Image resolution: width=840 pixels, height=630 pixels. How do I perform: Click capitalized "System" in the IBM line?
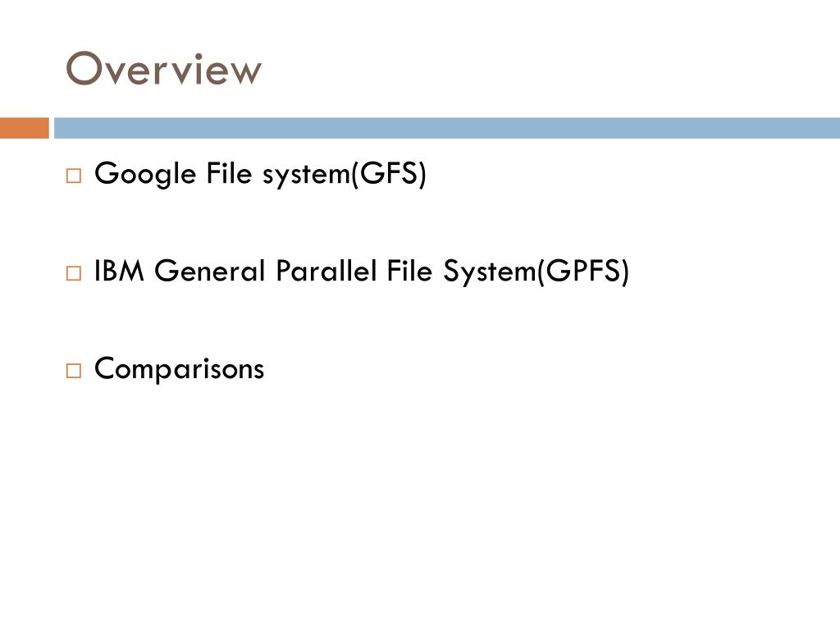coord(490,272)
